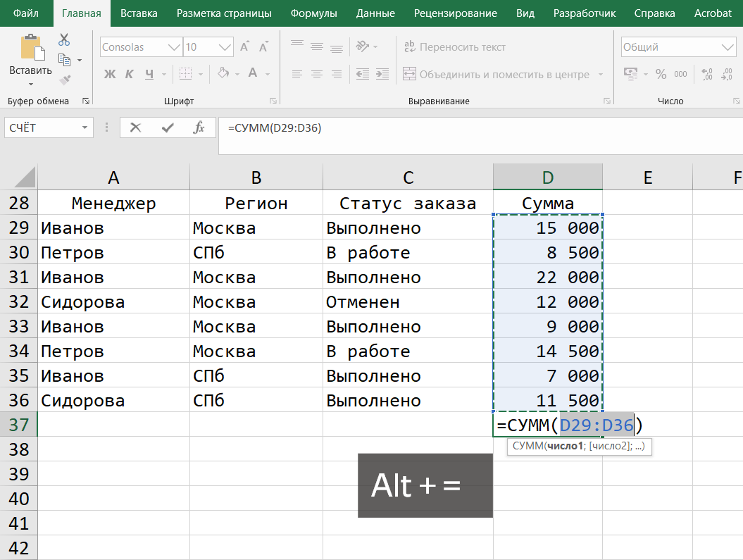
Task: Click cell with 22 000 value
Action: click(548, 277)
